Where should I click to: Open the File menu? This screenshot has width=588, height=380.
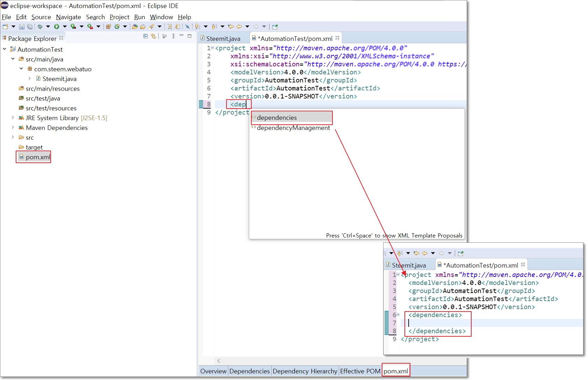6,17
